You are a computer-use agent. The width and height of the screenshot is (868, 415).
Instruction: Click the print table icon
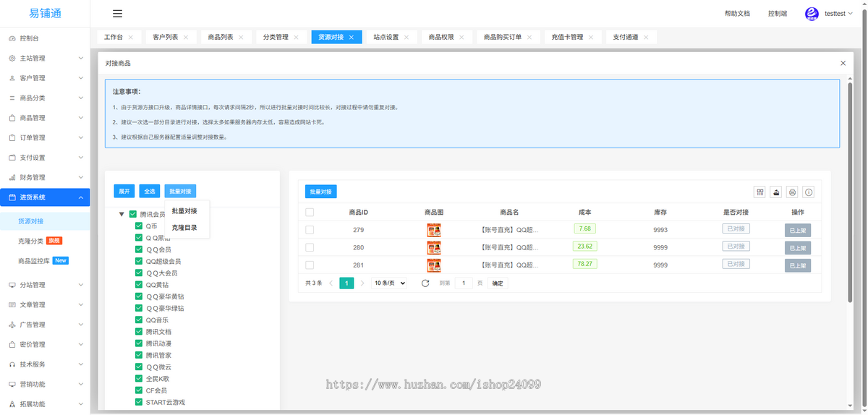[x=793, y=192]
